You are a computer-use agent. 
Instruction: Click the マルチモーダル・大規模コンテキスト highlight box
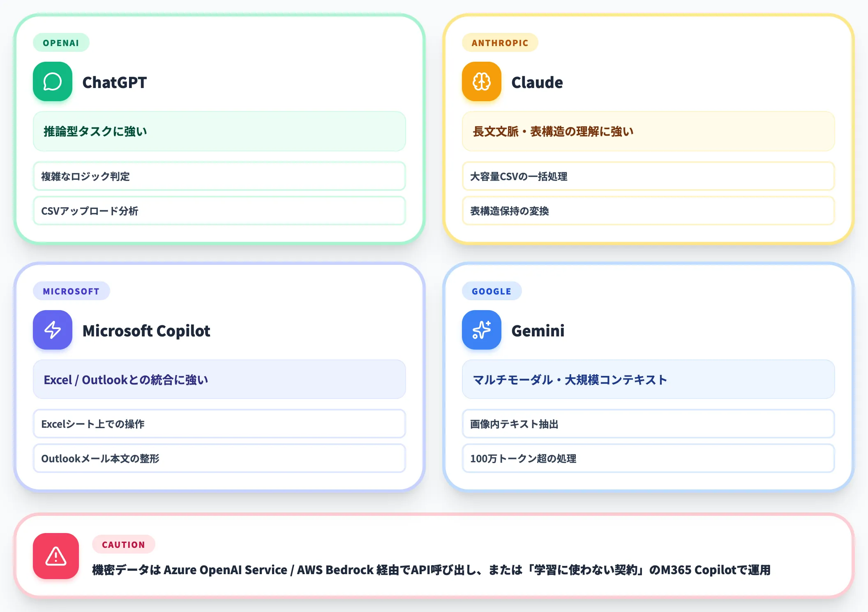tap(649, 379)
